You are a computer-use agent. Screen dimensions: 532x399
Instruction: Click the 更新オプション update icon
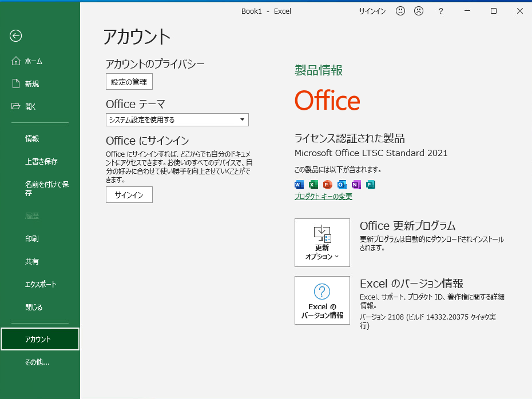coord(321,232)
